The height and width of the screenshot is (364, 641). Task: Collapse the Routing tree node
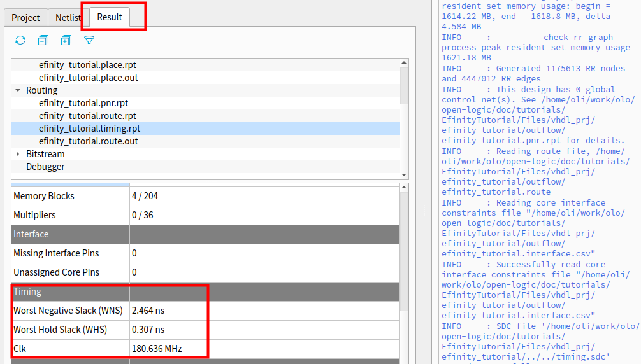(x=18, y=90)
